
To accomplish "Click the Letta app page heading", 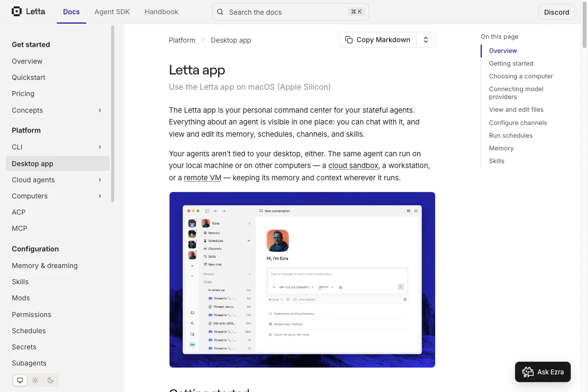I will (x=197, y=70).
